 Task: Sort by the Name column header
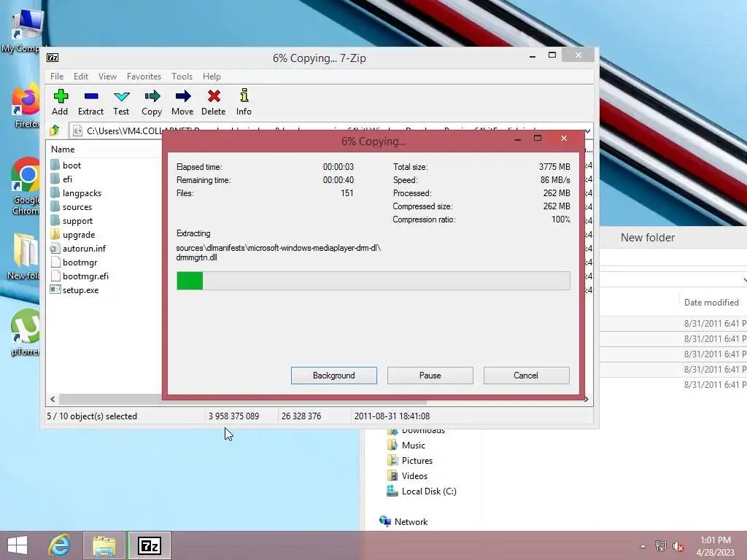click(63, 149)
